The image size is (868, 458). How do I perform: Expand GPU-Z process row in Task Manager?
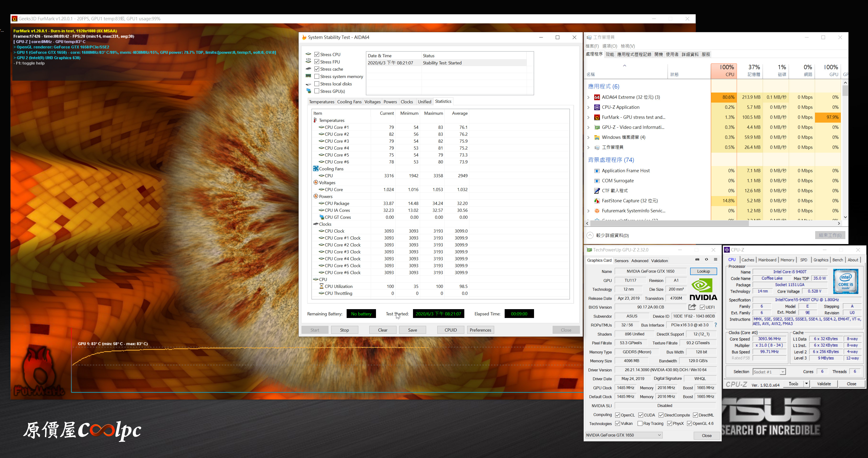588,127
